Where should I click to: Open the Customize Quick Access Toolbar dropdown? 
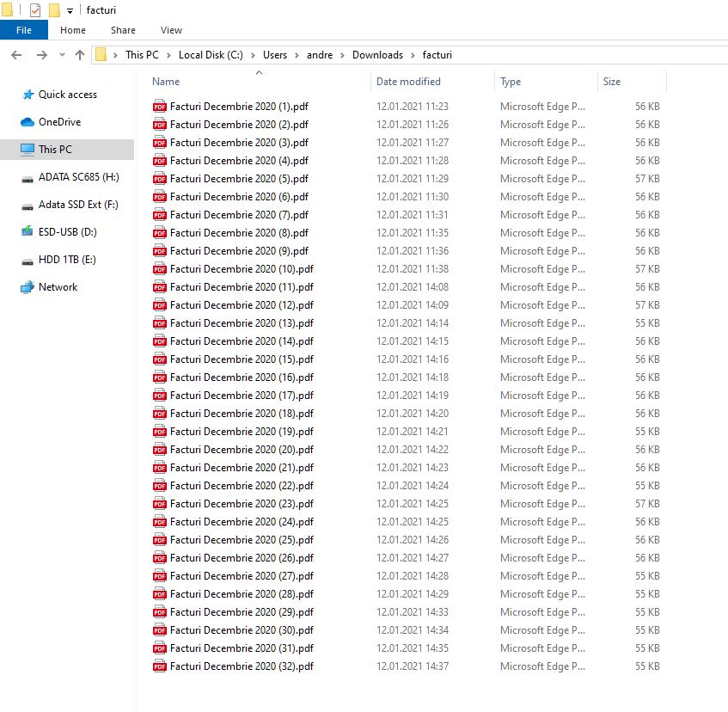pyautogui.click(x=69, y=10)
